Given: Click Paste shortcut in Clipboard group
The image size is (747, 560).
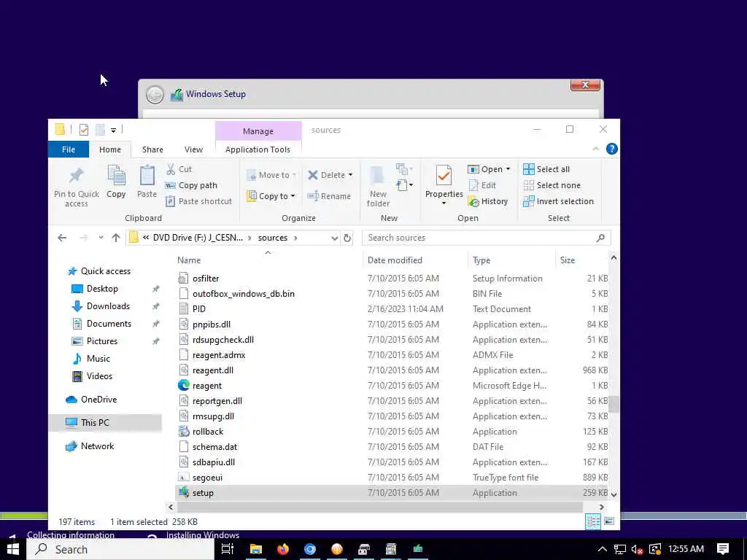Looking at the screenshot, I should [198, 201].
